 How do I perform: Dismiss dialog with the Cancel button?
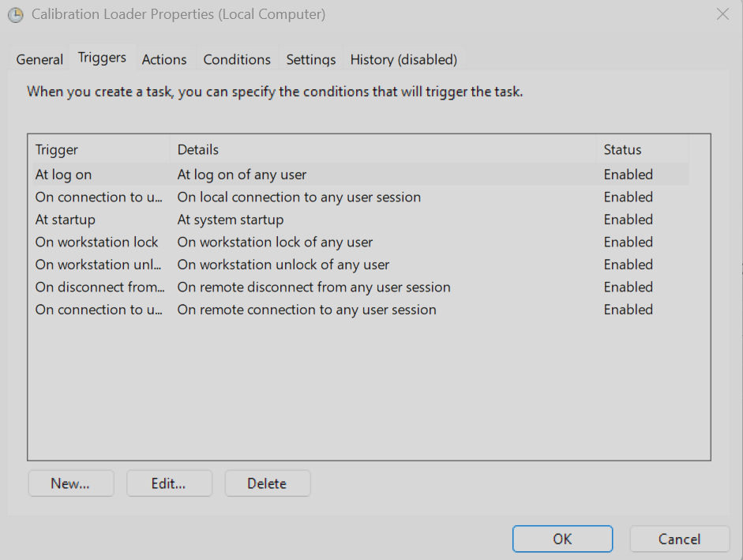[680, 539]
